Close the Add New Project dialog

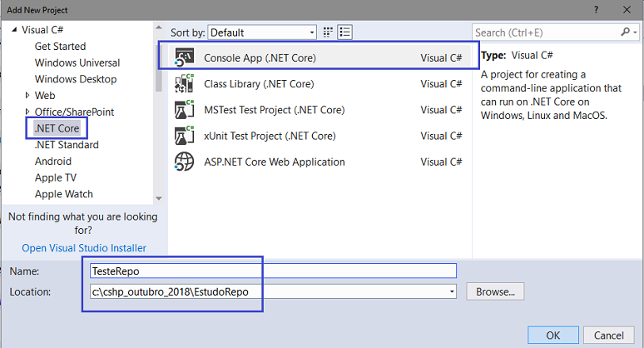click(x=627, y=9)
